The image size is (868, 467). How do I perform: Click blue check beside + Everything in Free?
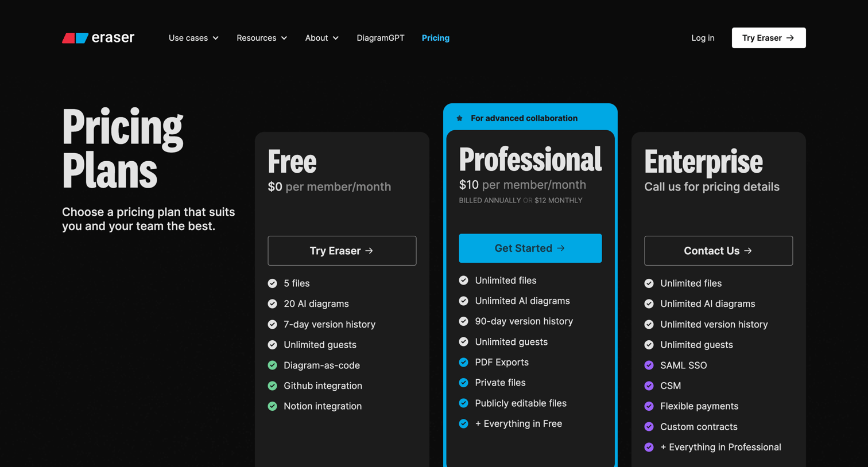tap(464, 424)
